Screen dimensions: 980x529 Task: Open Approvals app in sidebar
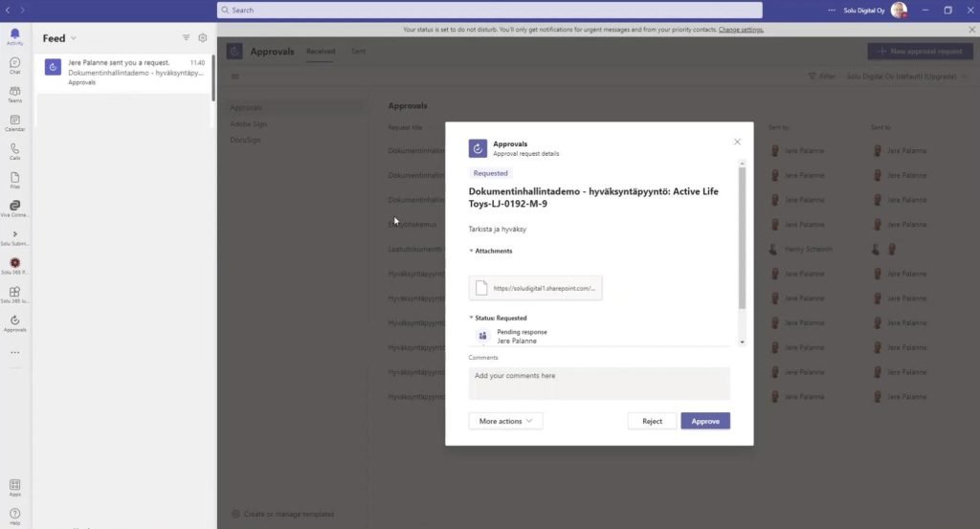[14, 323]
